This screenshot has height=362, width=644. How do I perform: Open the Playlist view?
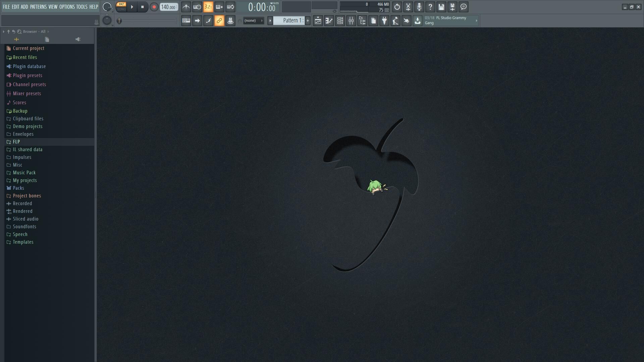click(318, 21)
